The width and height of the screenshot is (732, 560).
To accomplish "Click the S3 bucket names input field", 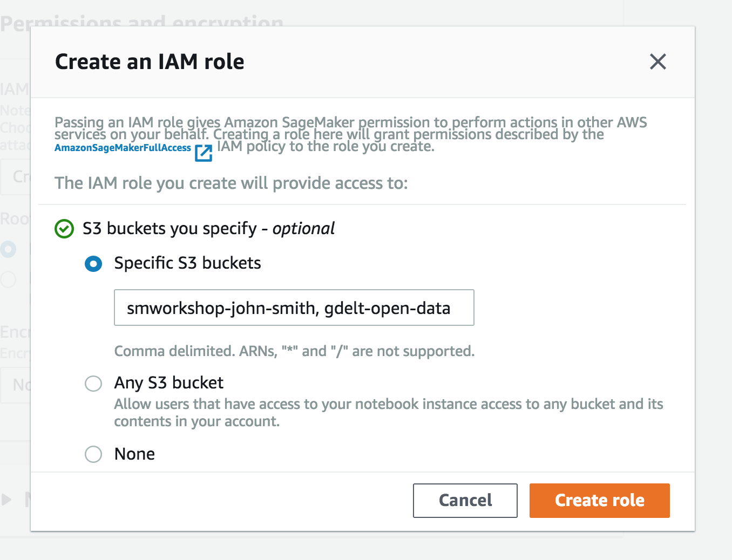I will [x=294, y=308].
